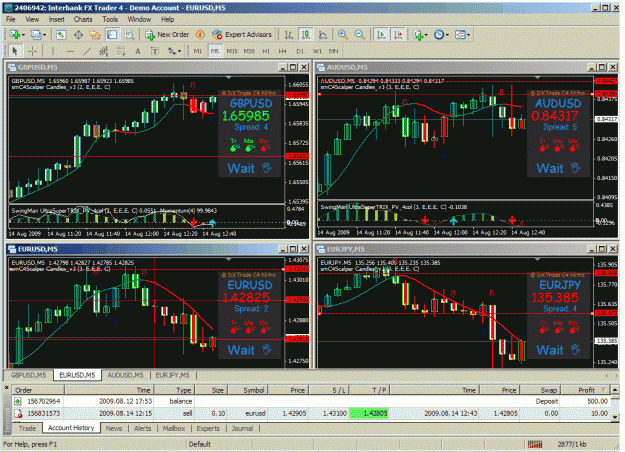The width and height of the screenshot is (625, 452).
Task: Toggle the Terminal panel button
Action: point(112,35)
